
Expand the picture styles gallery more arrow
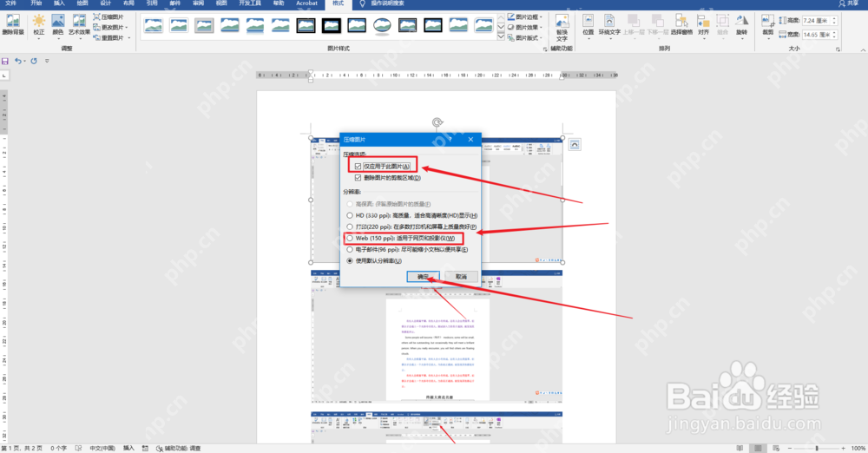pyautogui.click(x=501, y=37)
